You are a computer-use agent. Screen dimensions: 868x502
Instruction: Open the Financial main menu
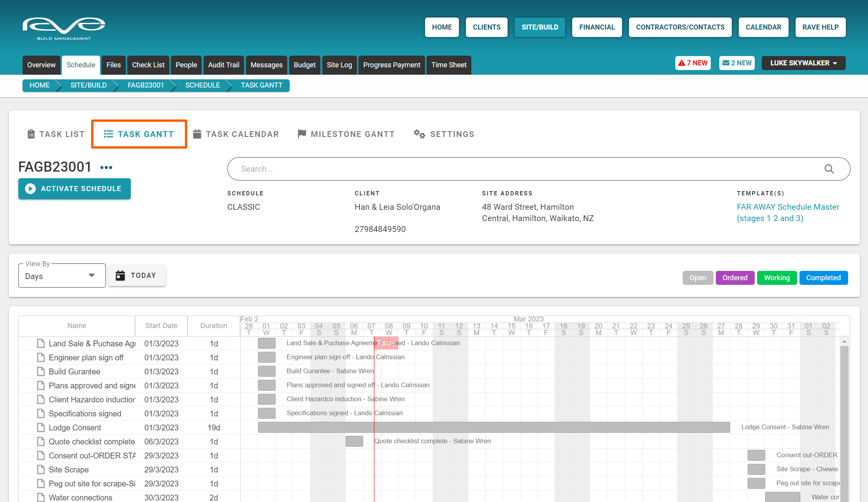pos(597,27)
